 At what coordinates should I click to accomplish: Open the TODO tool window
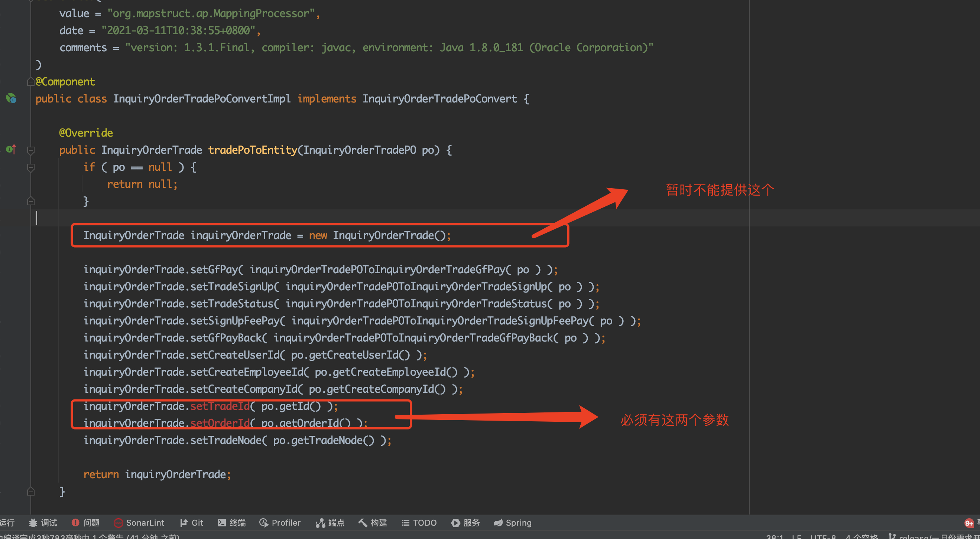click(x=418, y=523)
